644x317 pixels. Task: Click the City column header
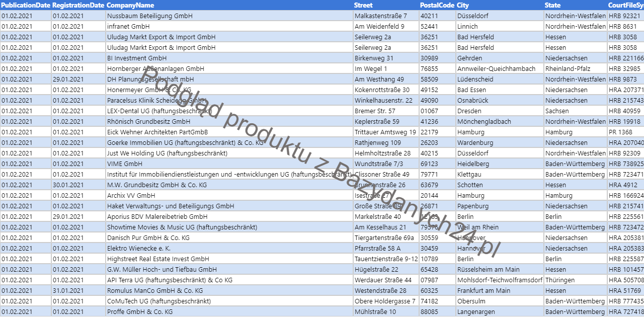[x=500, y=5]
